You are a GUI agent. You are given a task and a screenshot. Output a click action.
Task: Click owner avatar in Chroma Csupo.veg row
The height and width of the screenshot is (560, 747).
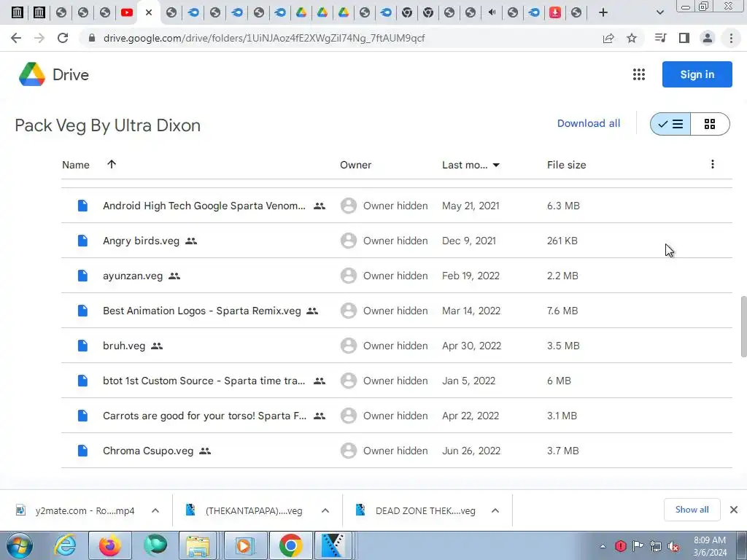pos(348,451)
